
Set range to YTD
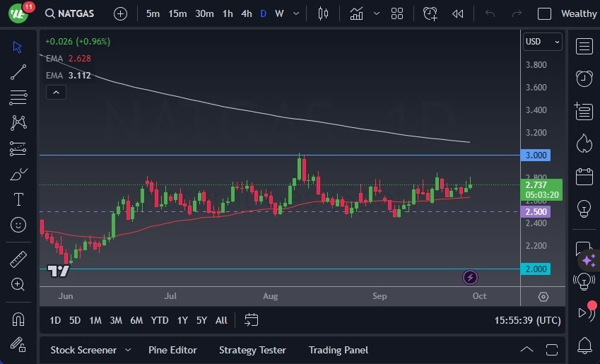[160, 320]
